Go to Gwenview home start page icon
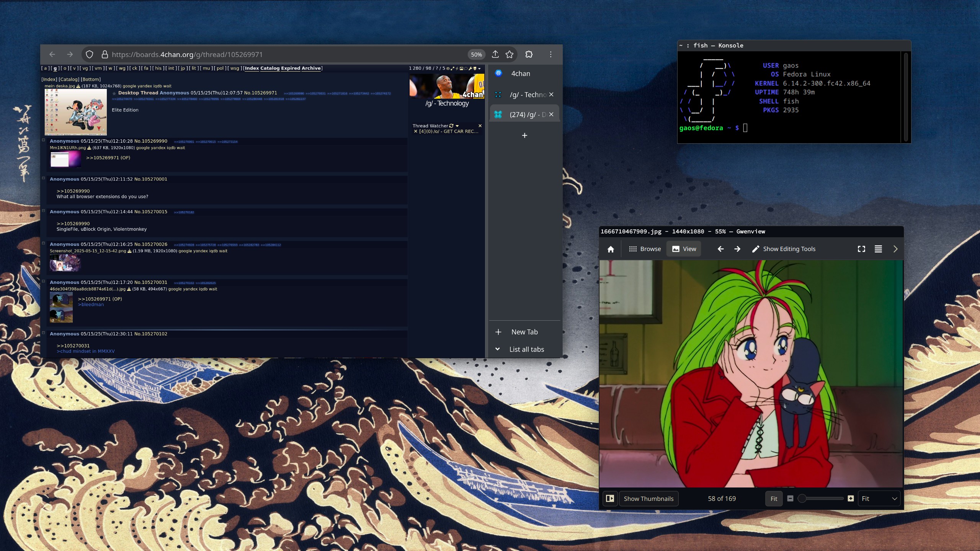The image size is (980, 551). click(611, 249)
